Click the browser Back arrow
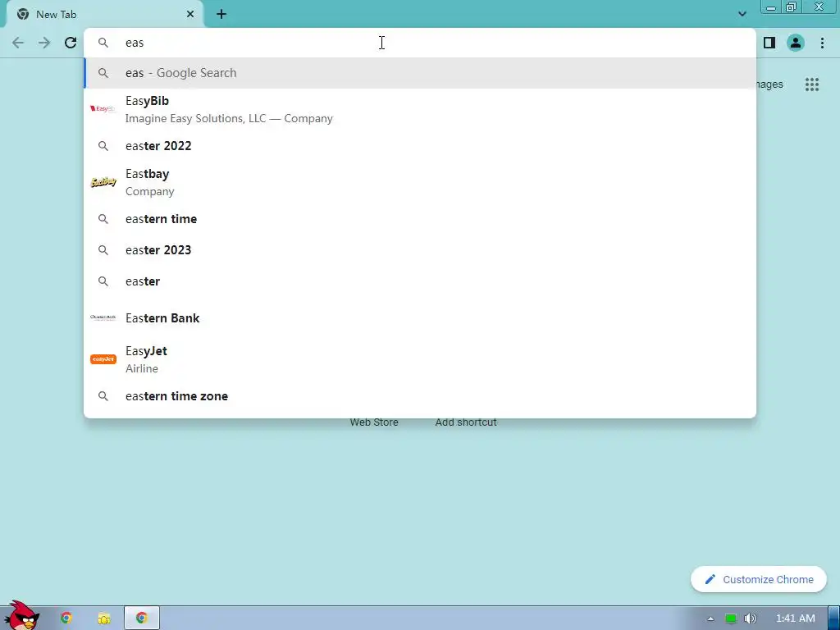The height and width of the screenshot is (630, 840). [x=18, y=43]
